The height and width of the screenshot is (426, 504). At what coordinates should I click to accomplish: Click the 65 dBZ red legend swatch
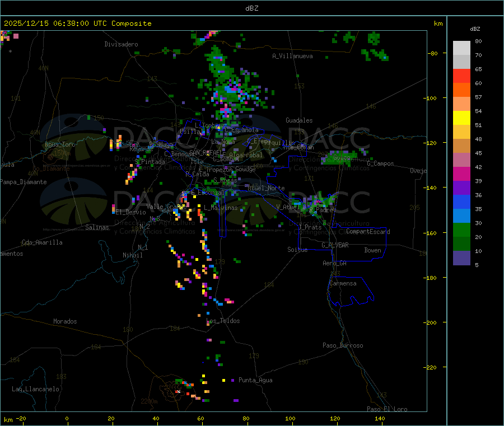(x=461, y=76)
